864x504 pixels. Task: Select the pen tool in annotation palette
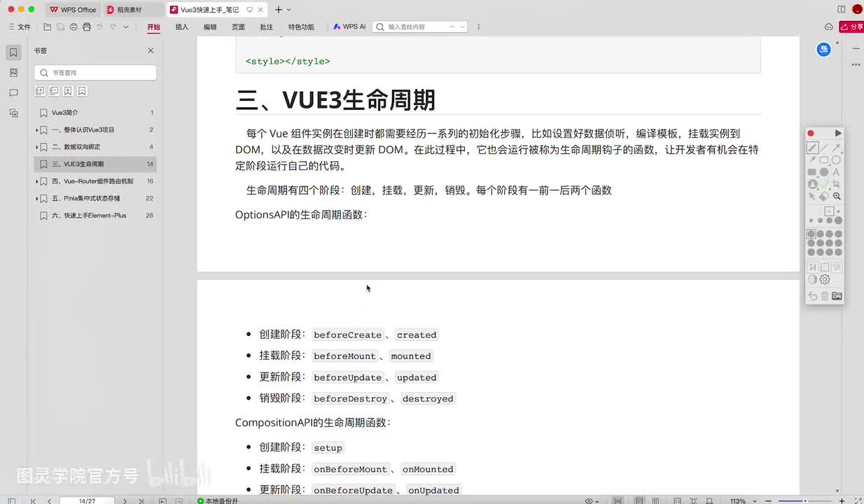812,148
